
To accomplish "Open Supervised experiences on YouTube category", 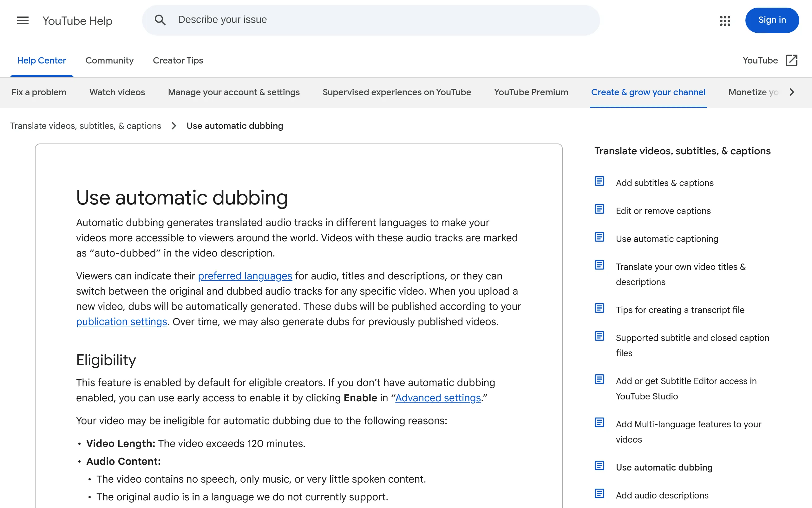I will 396,92.
